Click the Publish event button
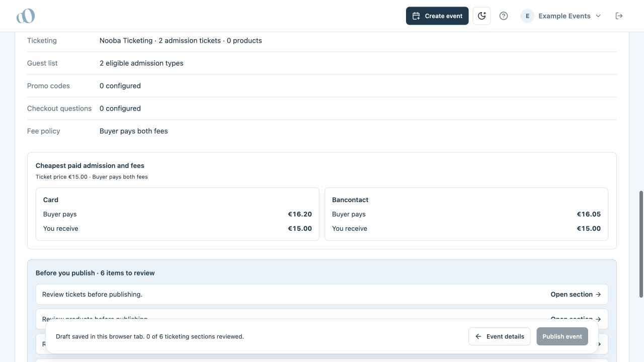 [562, 336]
